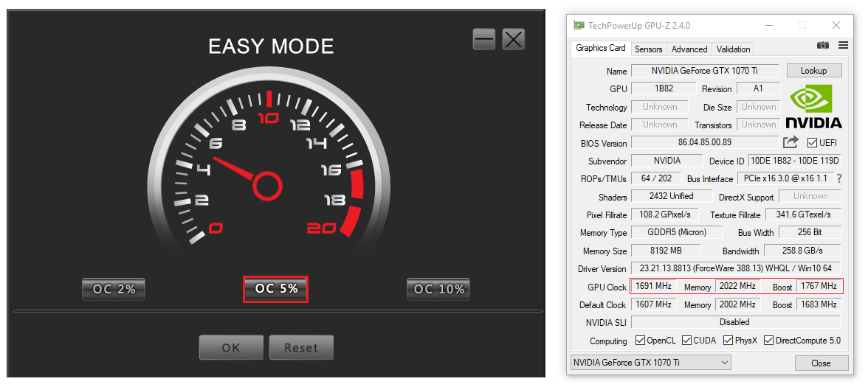The height and width of the screenshot is (387, 868).
Task: Click the Close button in GPU-Z
Action: pyautogui.click(x=821, y=363)
